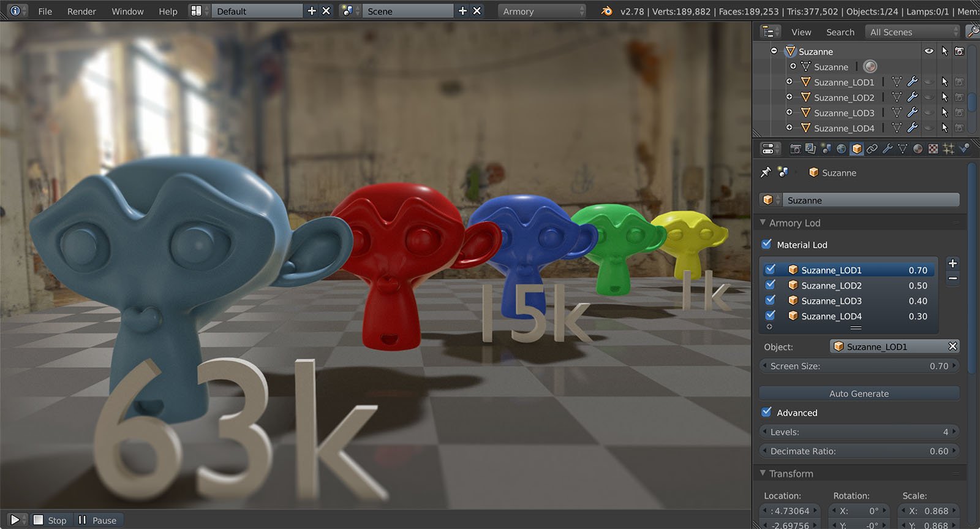Click the pin icon in properties context
This screenshot has height=529, width=980.
[766, 172]
